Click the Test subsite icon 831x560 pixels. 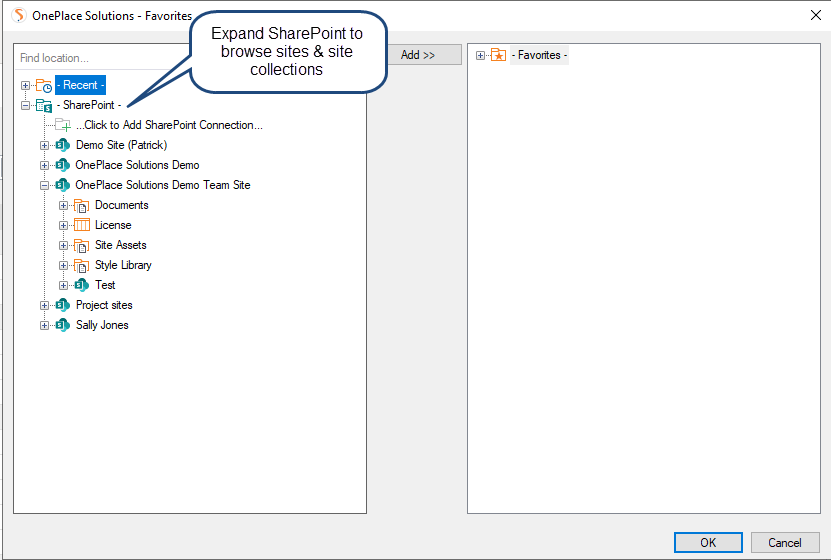coord(82,286)
